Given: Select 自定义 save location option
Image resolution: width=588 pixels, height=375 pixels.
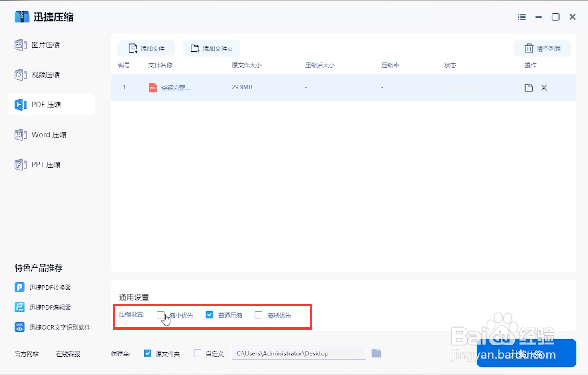Looking at the screenshot, I should click(x=197, y=353).
